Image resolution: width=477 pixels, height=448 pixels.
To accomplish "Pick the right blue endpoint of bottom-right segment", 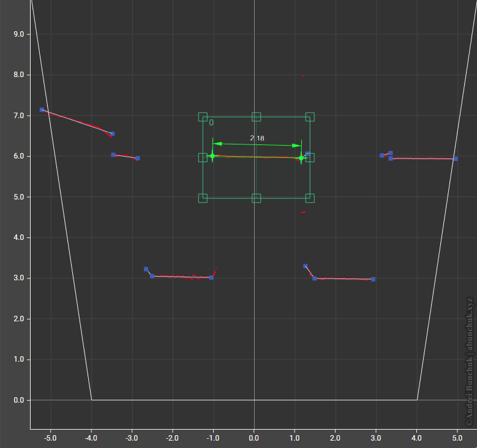I will [373, 279].
